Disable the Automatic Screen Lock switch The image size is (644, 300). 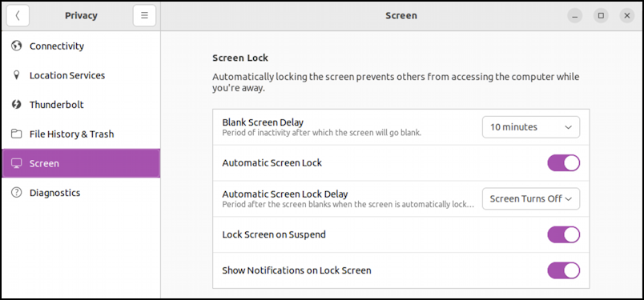point(564,163)
